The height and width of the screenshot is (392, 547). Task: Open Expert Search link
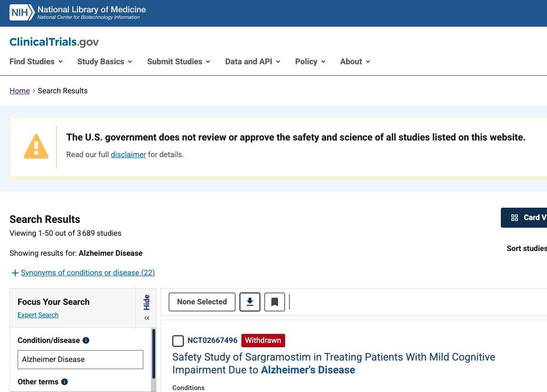(38, 315)
